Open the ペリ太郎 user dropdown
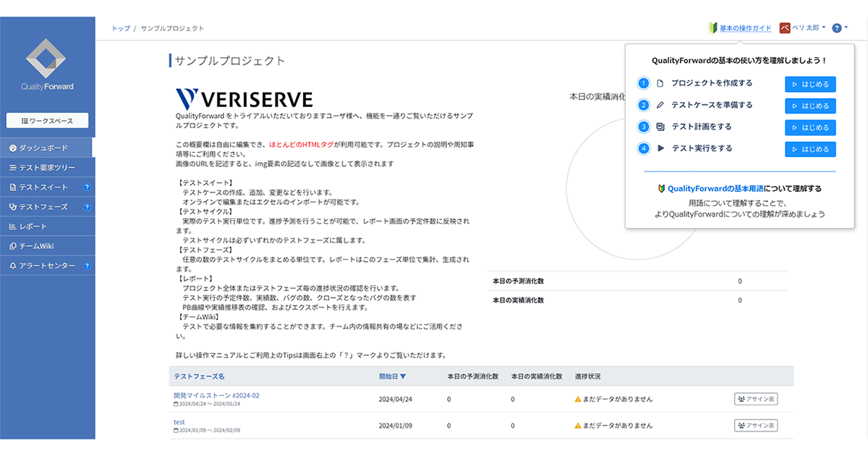Viewport: 868px width, 456px height. click(x=803, y=28)
